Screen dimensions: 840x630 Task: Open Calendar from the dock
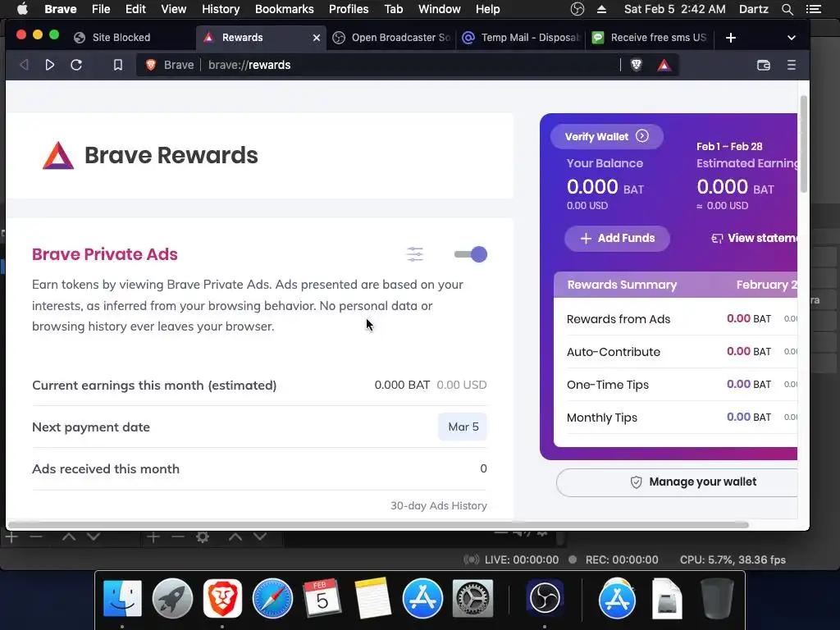pos(322,598)
